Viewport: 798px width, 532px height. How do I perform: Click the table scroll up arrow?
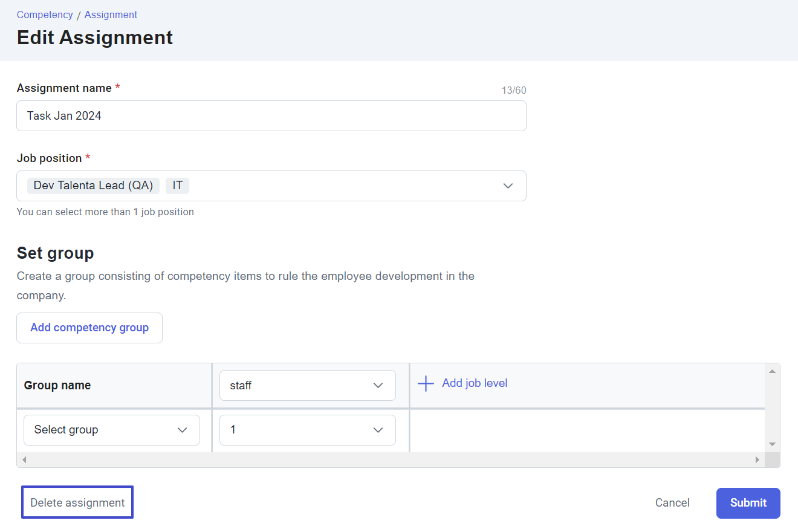(772, 371)
